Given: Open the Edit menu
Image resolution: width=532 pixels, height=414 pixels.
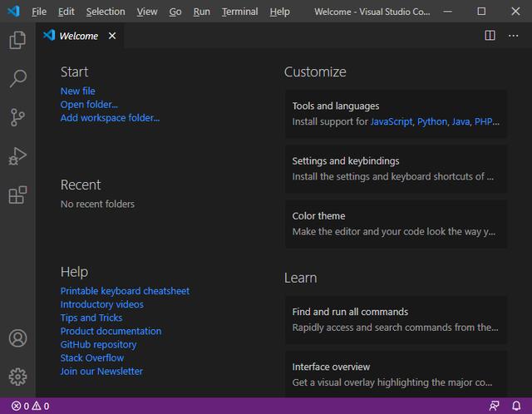Looking at the screenshot, I should (x=66, y=12).
